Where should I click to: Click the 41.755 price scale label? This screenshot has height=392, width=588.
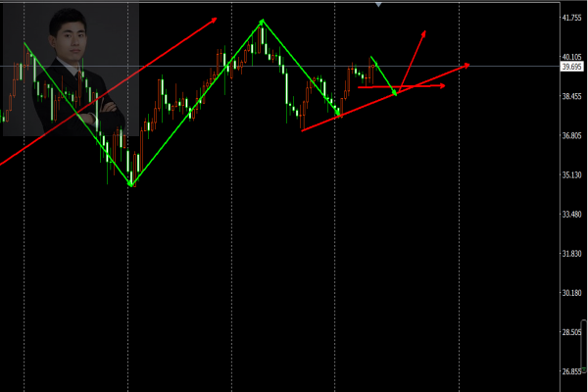point(571,18)
